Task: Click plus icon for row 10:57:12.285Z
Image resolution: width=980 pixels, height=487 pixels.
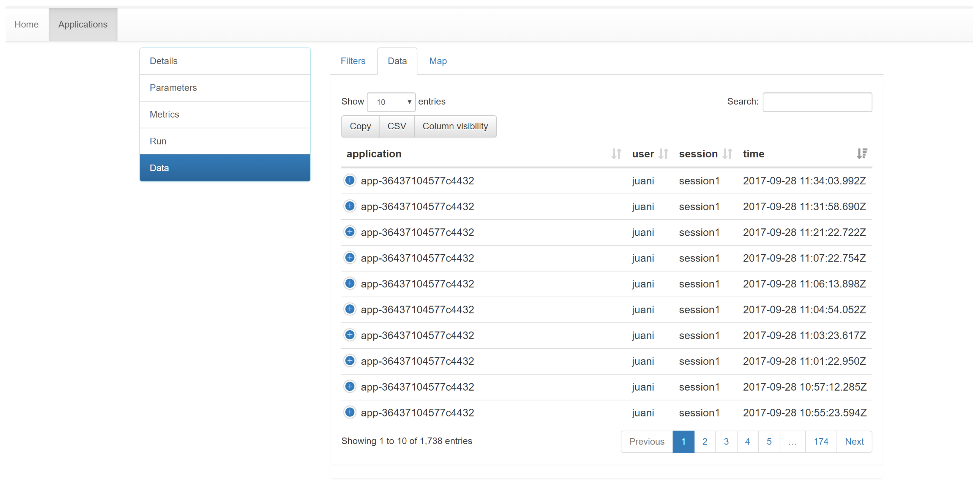Action: (349, 387)
